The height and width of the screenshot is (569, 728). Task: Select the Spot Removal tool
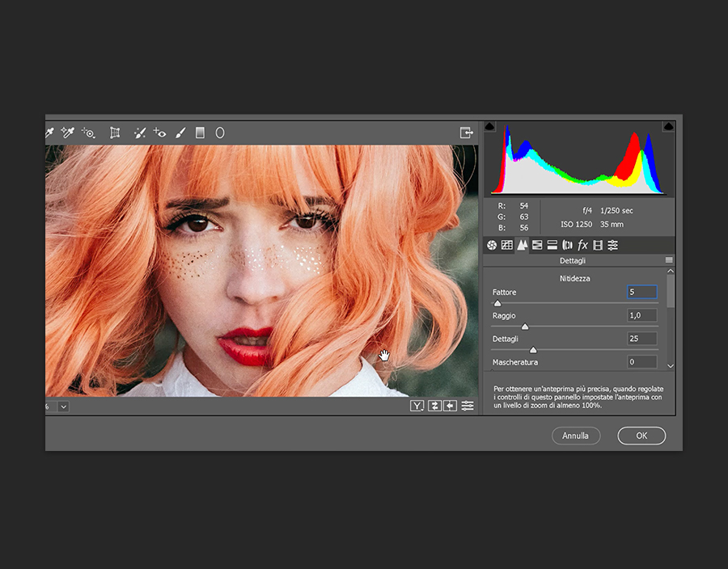click(140, 133)
